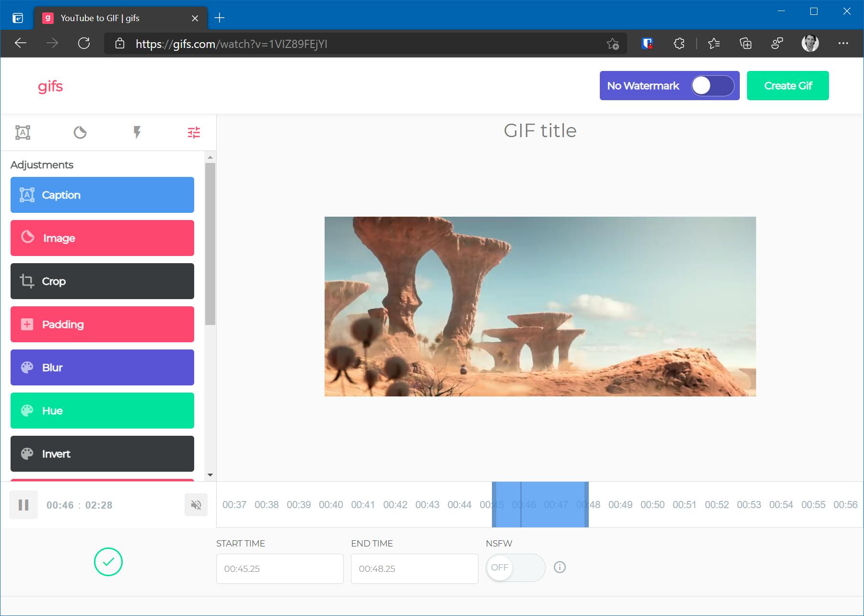Image resolution: width=864 pixels, height=616 pixels.
Task: Select the Padding adjustment
Action: tap(102, 324)
